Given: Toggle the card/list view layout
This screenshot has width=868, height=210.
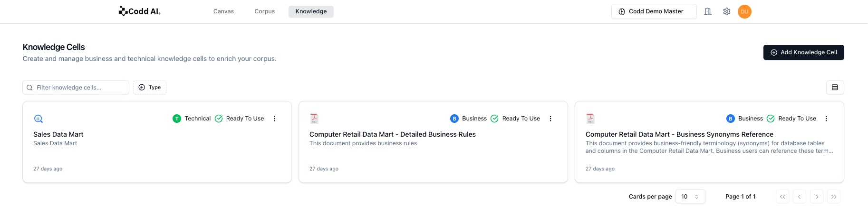Looking at the screenshot, I should click(x=835, y=88).
